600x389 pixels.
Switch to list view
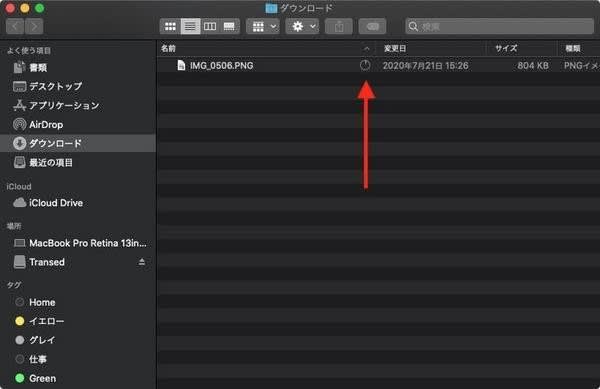190,26
